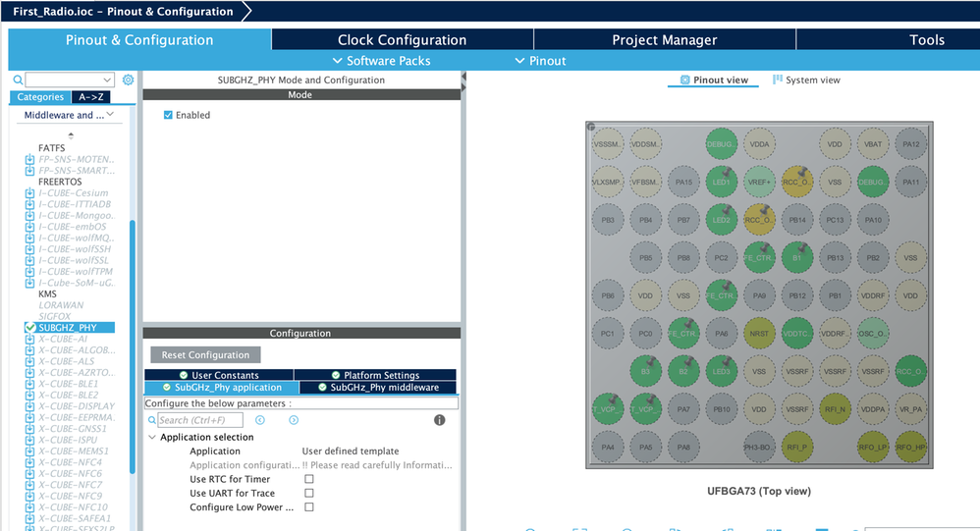
Task: Go to previous parameter search result arrow
Action: [x=260, y=420]
